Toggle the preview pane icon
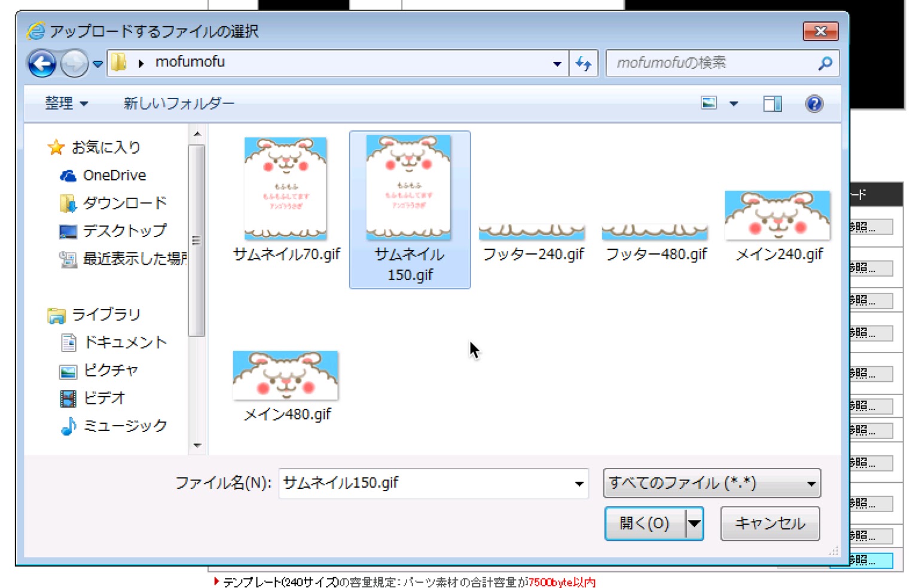922x588 pixels. (772, 104)
